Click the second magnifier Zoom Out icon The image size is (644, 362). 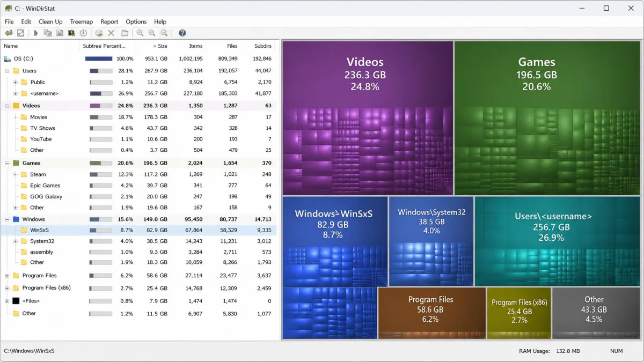pos(152,33)
